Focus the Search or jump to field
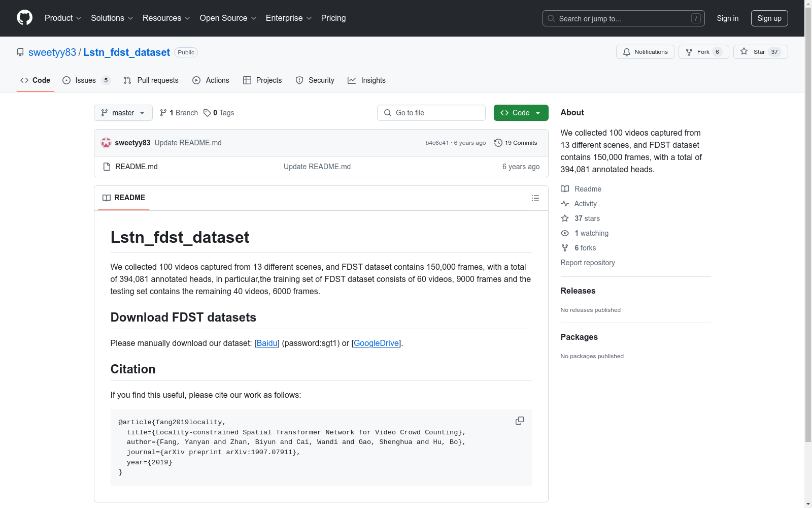This screenshot has width=812, height=508. 624,18
